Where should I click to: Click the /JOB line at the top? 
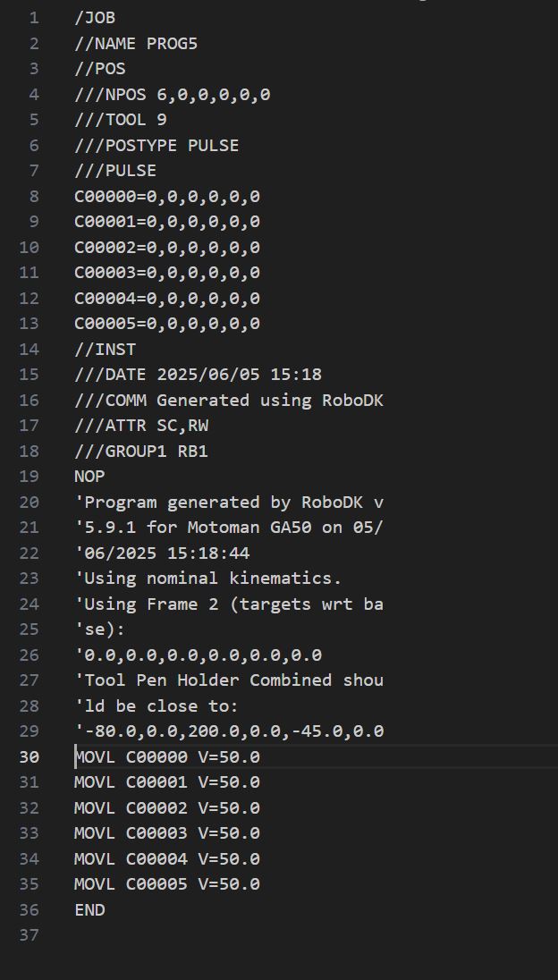point(95,17)
